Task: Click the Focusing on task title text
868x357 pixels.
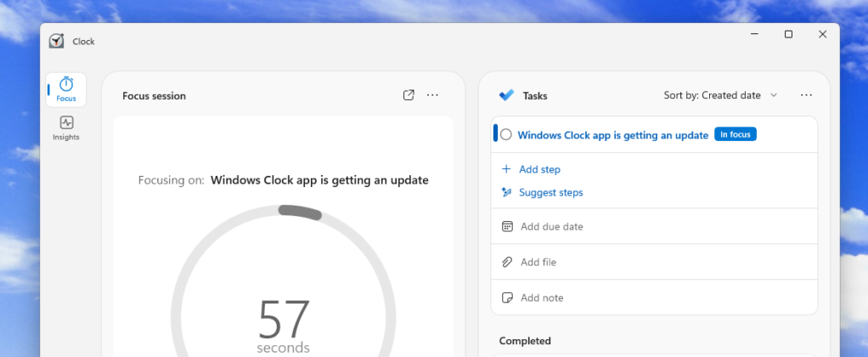Action: pos(319,180)
